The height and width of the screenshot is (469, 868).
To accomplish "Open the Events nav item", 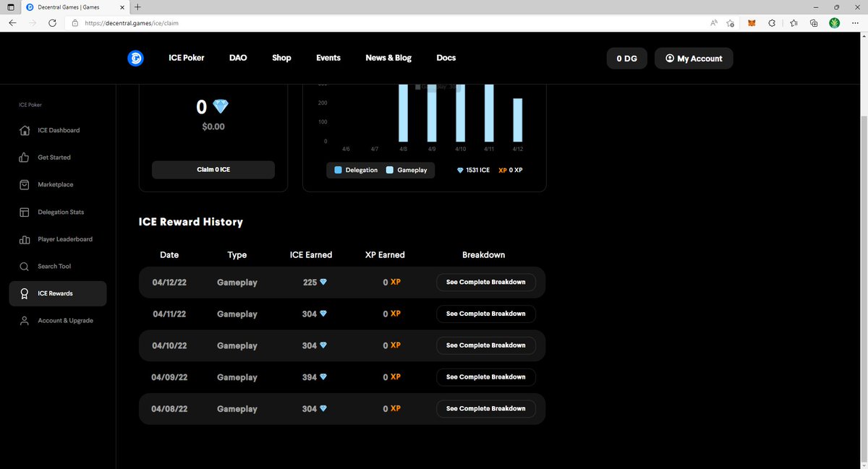I will [328, 58].
